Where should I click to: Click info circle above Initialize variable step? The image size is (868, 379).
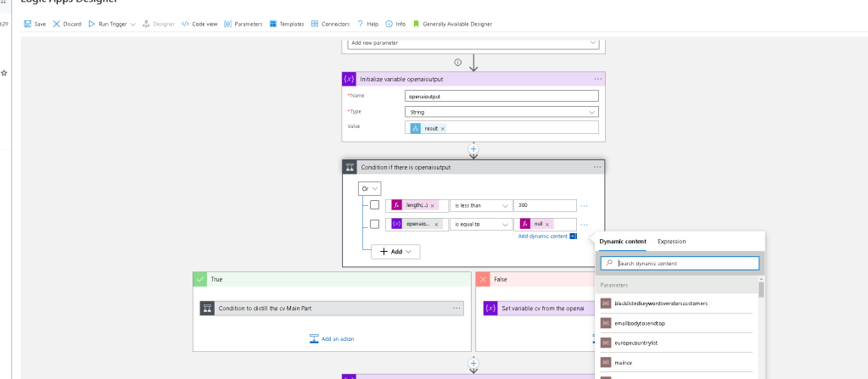(x=458, y=62)
